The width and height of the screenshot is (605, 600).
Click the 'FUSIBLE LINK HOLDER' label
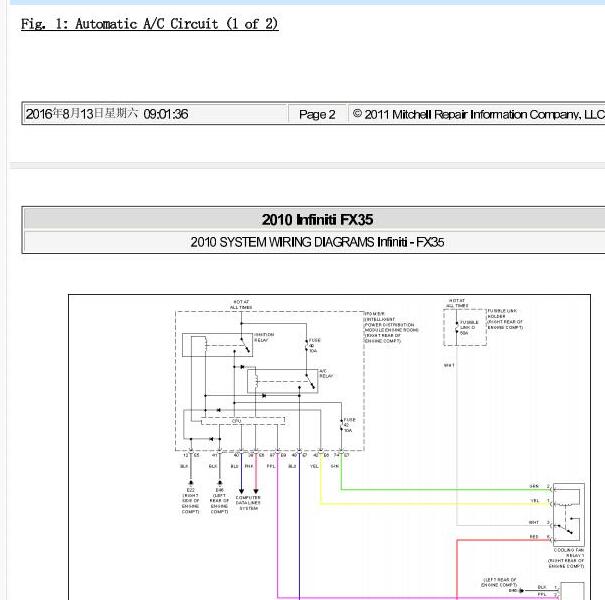tap(505, 319)
